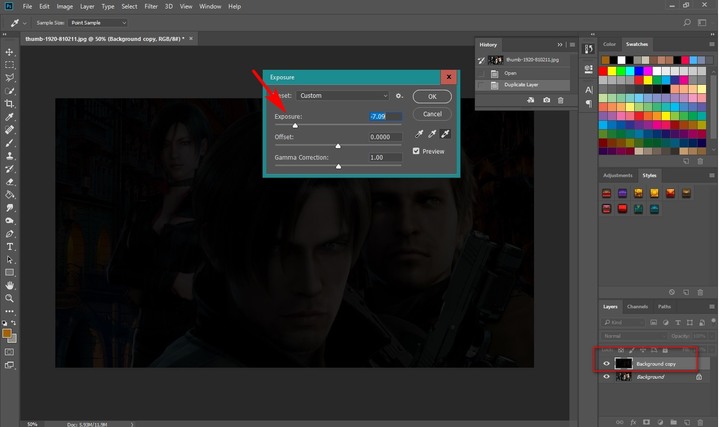This screenshot has height=427, width=720.
Task: Click the Exposure slider handle
Action: coord(295,125)
